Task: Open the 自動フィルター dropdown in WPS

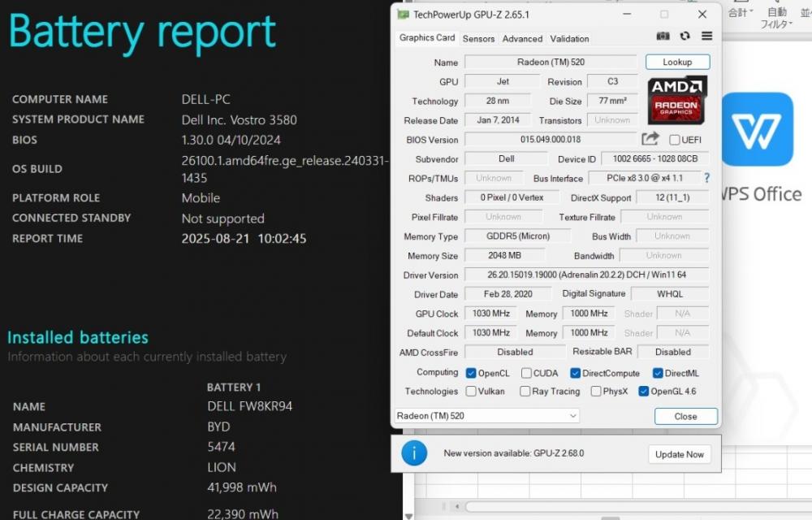Action: pos(776,18)
